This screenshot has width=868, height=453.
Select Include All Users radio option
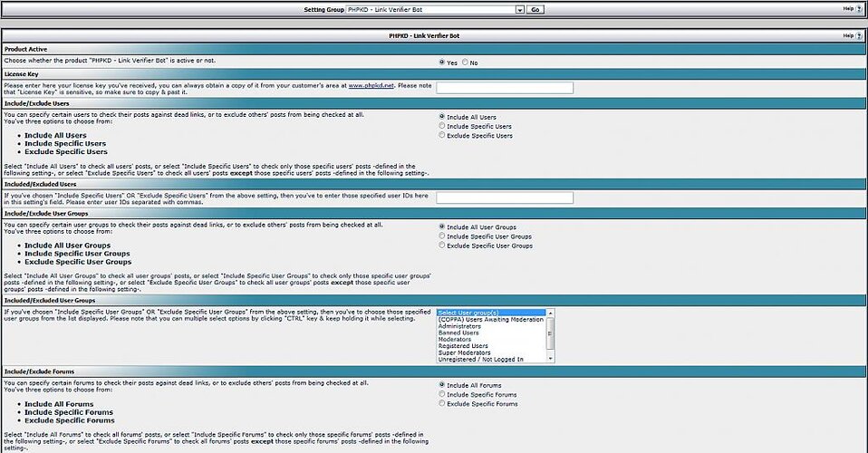[442, 116]
